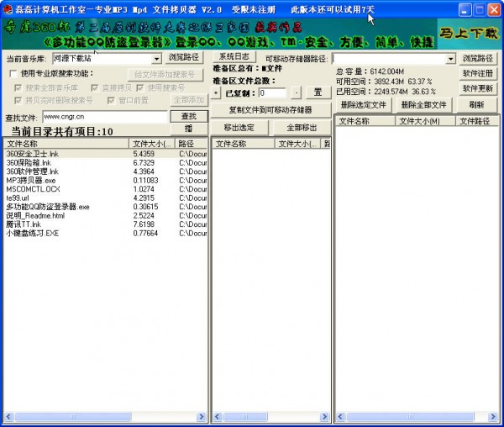The width and height of the screenshot is (504, 427).
Task: Close the MP3 copier window
Action: [494, 9]
